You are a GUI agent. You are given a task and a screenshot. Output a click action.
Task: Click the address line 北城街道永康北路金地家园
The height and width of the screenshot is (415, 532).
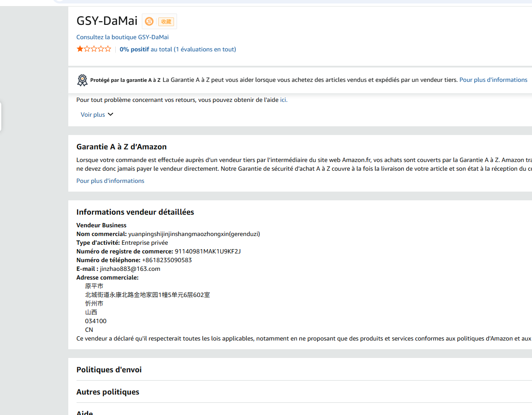[147, 295]
